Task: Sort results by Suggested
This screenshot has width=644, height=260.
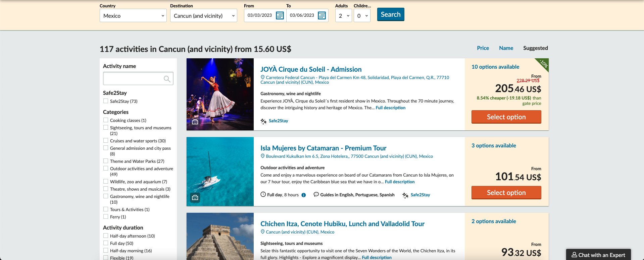Action: [x=536, y=48]
